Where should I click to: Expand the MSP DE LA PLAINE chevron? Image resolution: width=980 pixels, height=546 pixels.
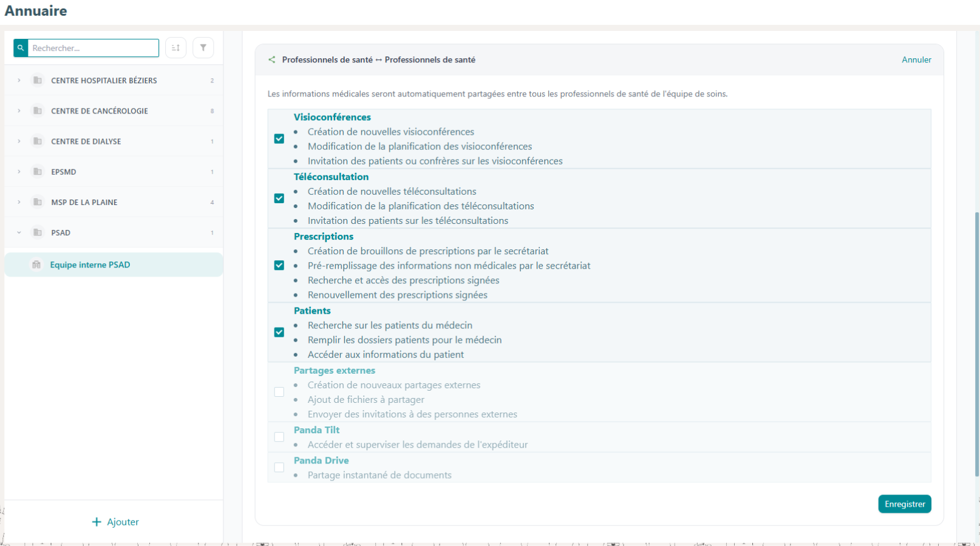click(19, 202)
